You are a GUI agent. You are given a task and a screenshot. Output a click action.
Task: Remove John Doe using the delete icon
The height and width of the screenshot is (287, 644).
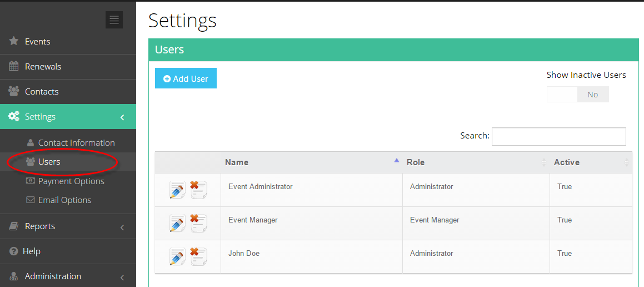[x=199, y=256]
